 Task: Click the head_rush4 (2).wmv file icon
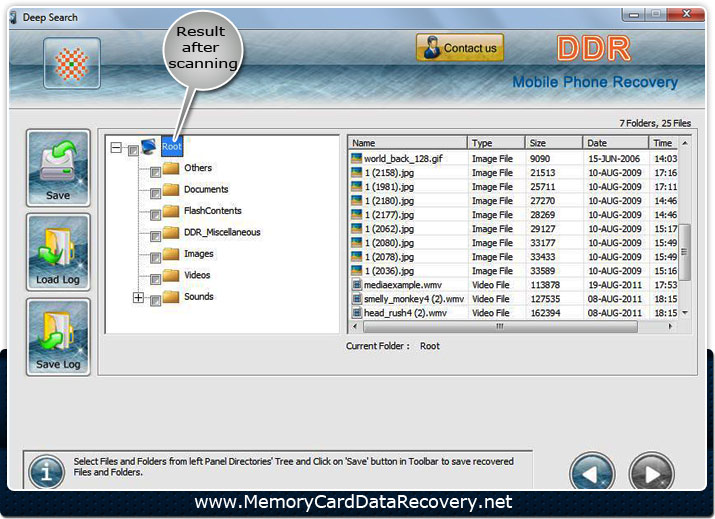(357, 313)
